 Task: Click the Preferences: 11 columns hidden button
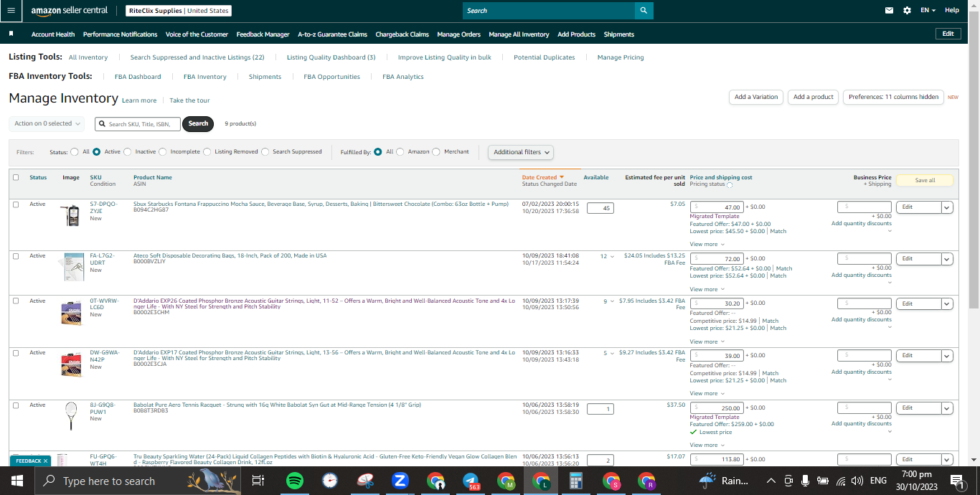point(893,97)
